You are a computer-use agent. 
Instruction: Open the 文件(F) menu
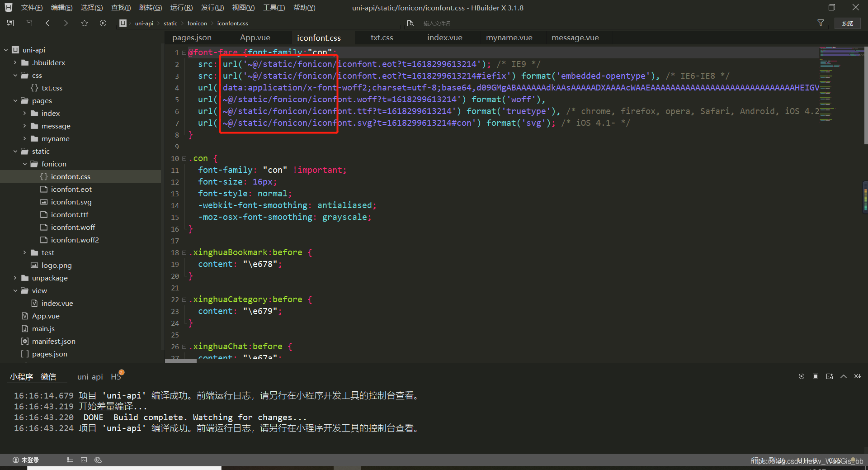tap(32, 8)
